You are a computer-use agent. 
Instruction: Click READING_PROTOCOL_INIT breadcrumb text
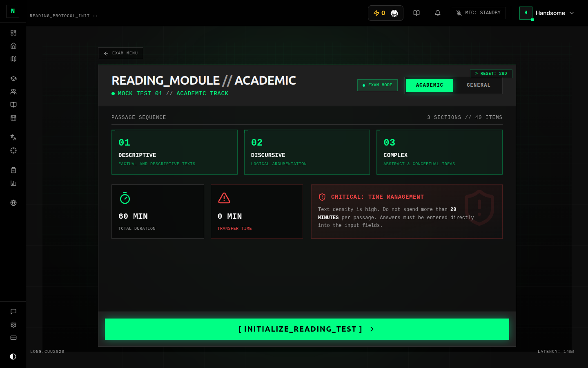(x=64, y=16)
